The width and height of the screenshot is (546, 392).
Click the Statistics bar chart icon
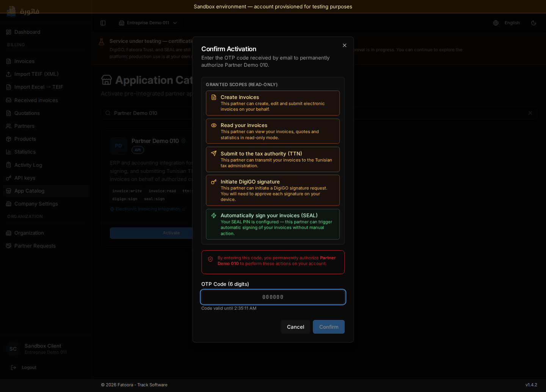pos(9,152)
